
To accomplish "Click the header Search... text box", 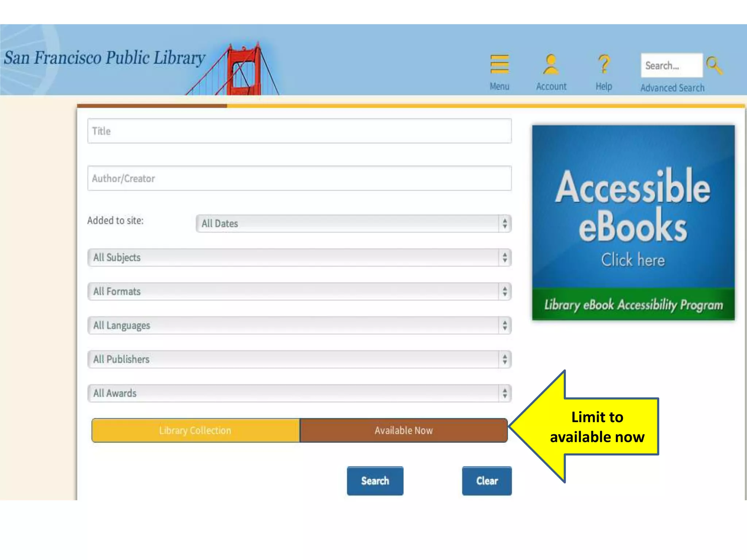I will [671, 66].
